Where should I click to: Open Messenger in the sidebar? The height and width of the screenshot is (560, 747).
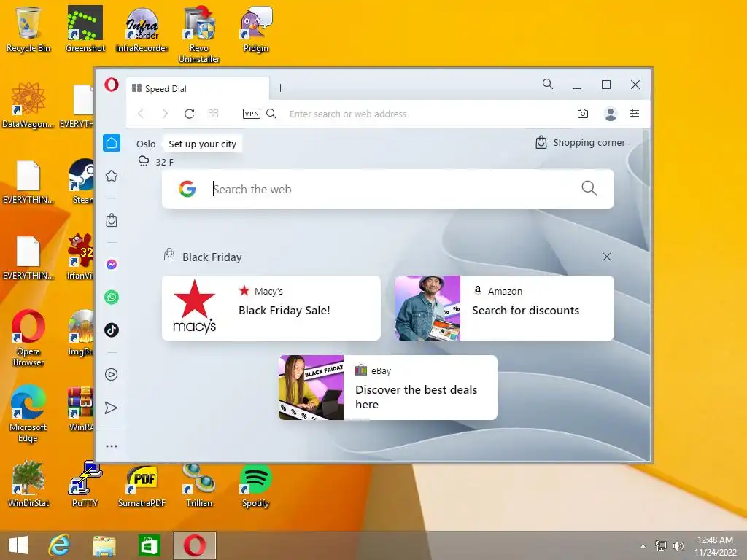(112, 264)
